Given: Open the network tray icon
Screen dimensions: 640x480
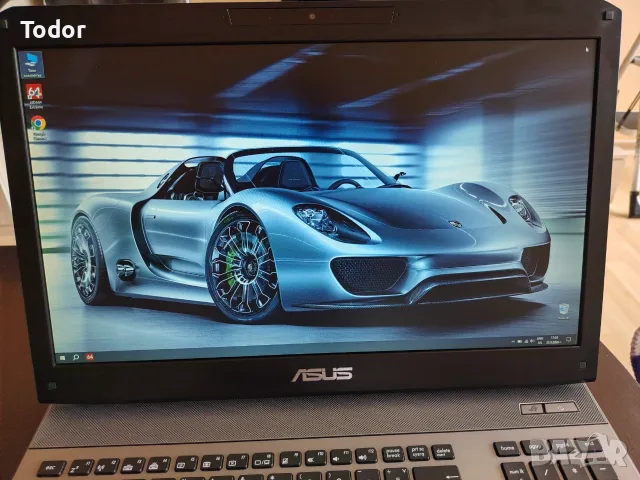Looking at the screenshot, I should (x=526, y=341).
